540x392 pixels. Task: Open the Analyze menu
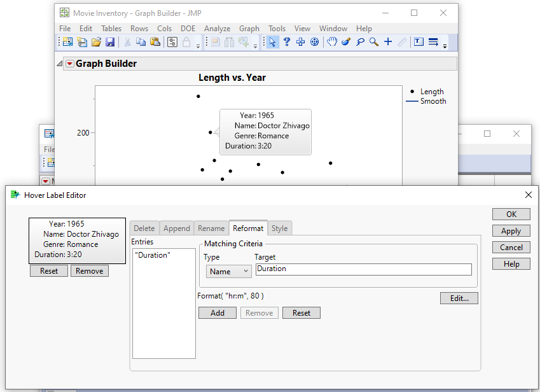click(217, 29)
